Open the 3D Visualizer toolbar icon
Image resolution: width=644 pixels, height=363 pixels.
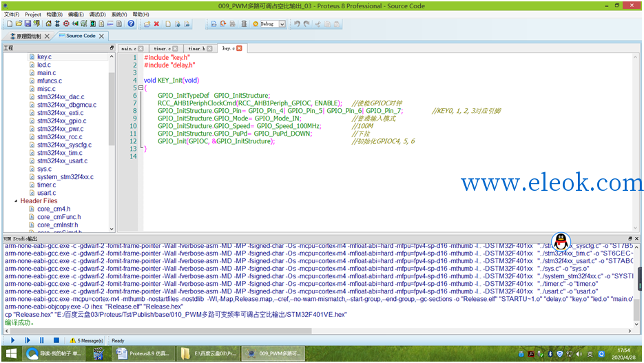pos(75,24)
